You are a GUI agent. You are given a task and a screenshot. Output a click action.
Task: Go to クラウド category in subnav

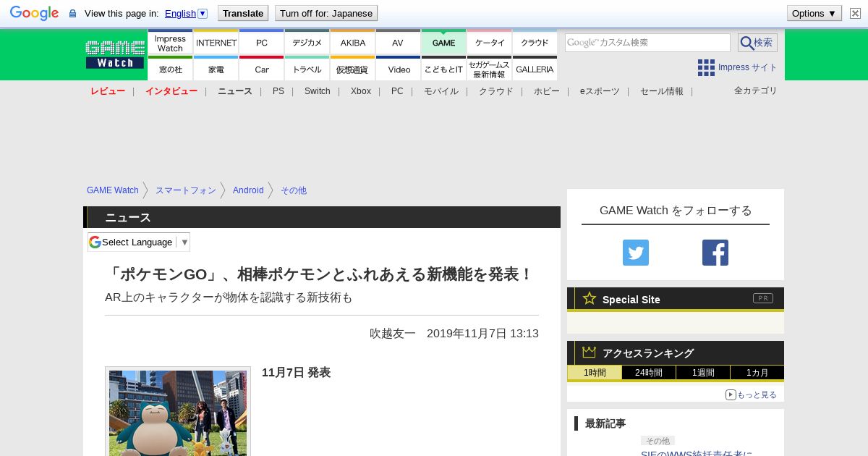[496, 91]
